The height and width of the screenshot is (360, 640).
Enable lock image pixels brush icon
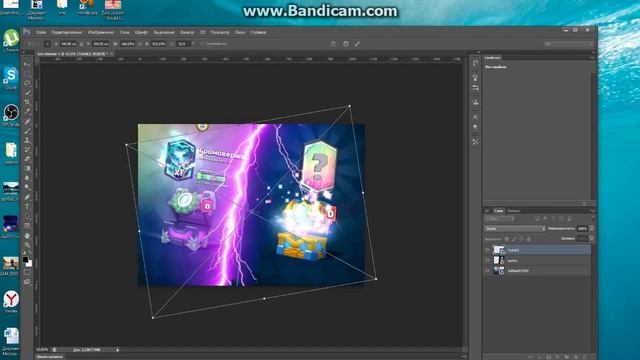click(514, 239)
